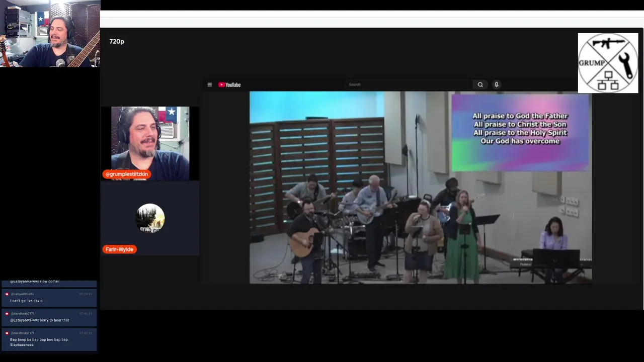Activate voice search microphone icon
Image resolution: width=644 pixels, height=362 pixels.
[x=497, y=84]
